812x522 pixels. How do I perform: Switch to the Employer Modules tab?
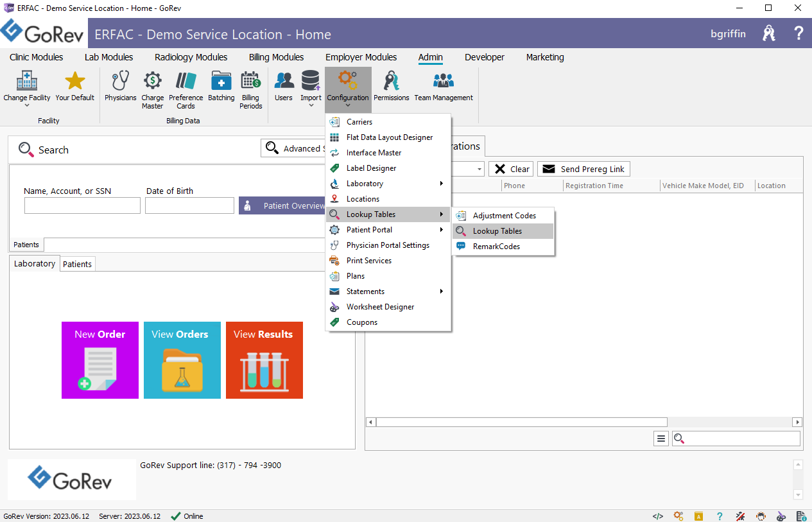tap(361, 57)
